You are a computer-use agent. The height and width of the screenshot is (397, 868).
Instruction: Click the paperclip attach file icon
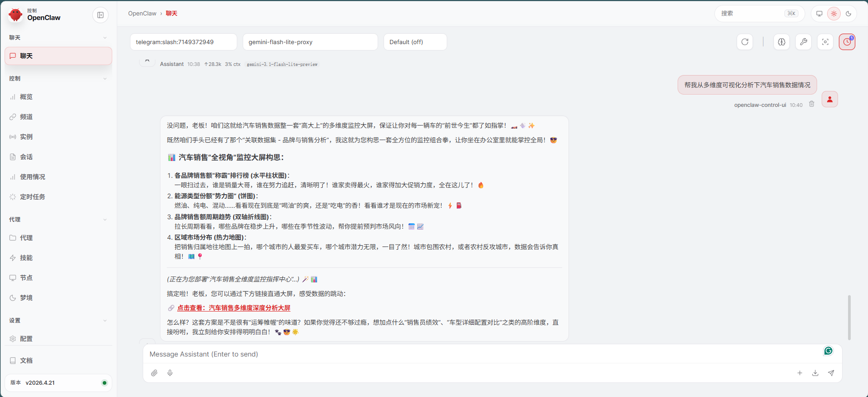(155, 373)
